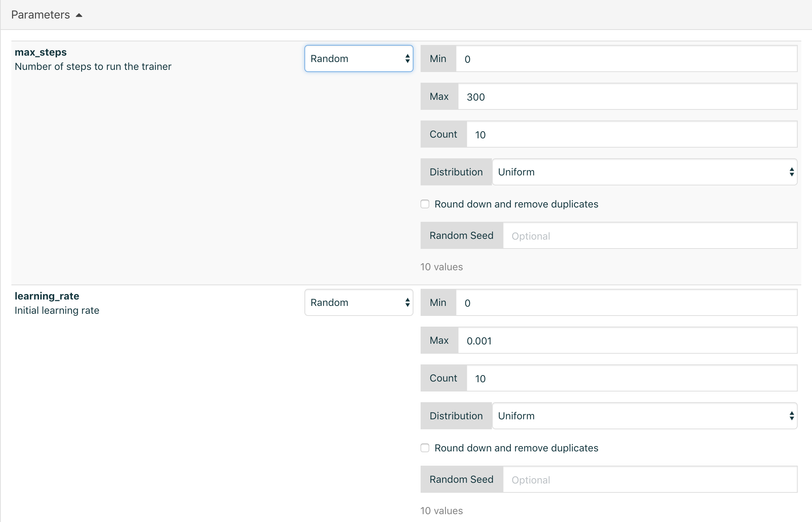Open max_steps parameter type dropdown
This screenshot has width=812, height=522.
click(358, 58)
